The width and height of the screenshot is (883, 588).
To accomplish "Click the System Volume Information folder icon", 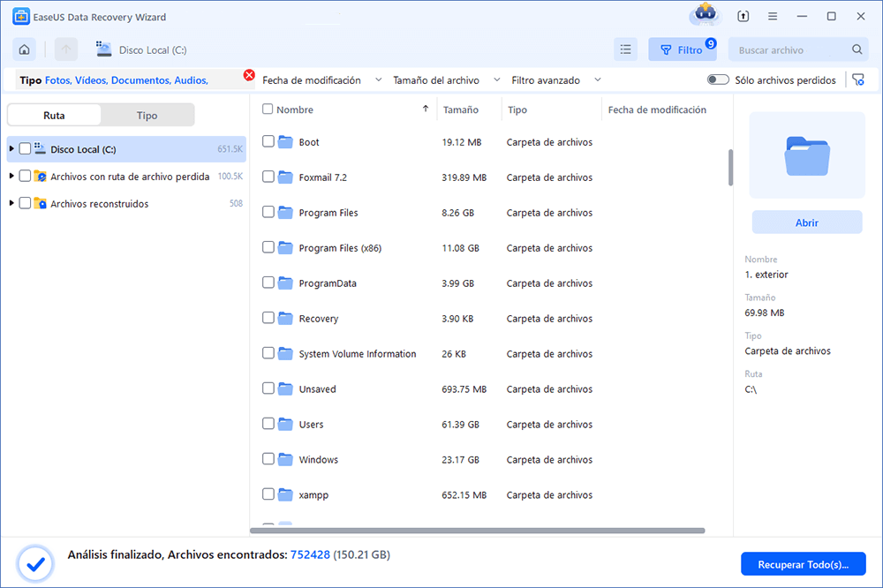I will pos(285,354).
